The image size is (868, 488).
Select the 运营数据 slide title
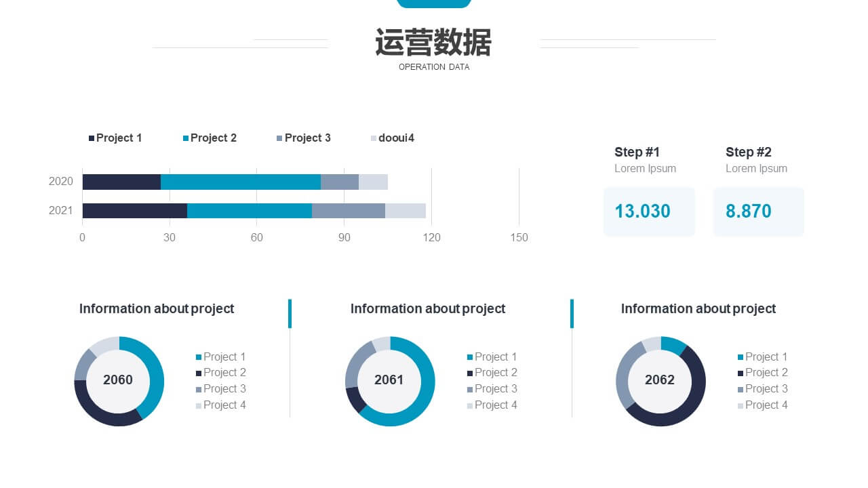pyautogui.click(x=433, y=42)
